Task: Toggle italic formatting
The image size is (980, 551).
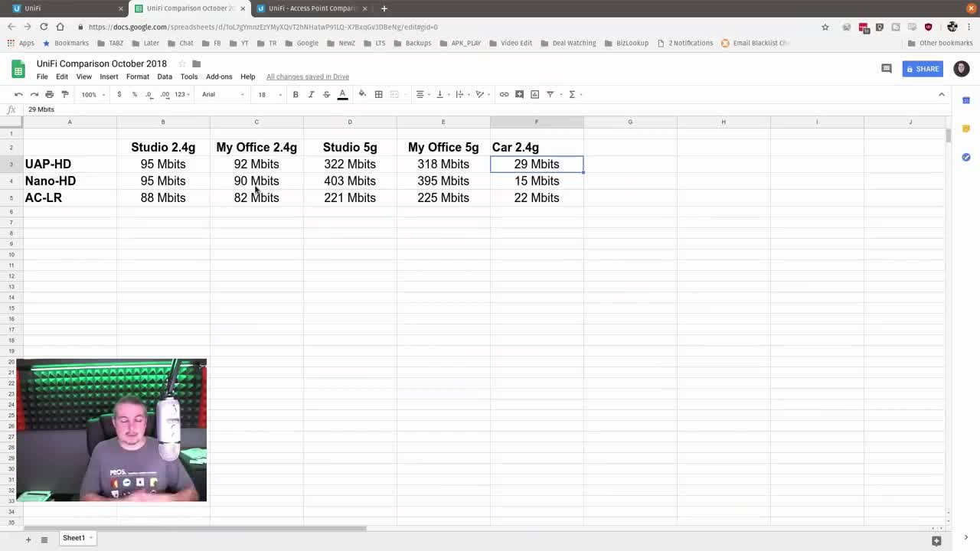Action: click(311, 94)
